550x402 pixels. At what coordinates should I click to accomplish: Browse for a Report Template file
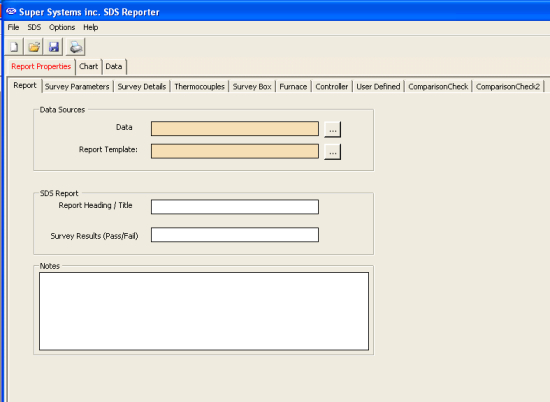pos(333,152)
